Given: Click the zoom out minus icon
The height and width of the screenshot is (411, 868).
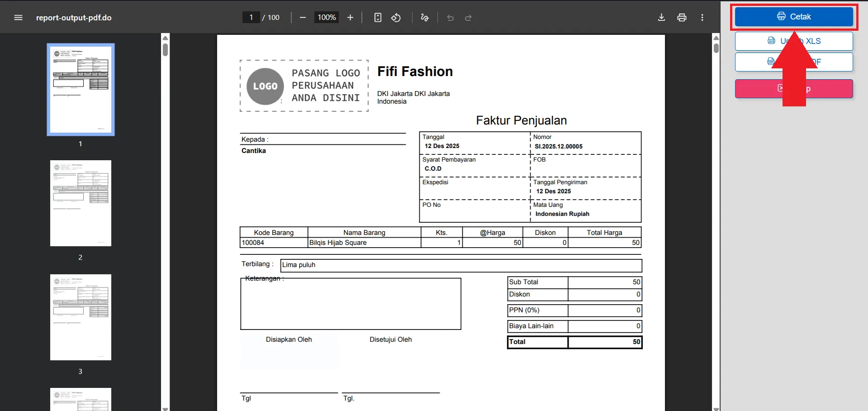Looking at the screenshot, I should (303, 18).
